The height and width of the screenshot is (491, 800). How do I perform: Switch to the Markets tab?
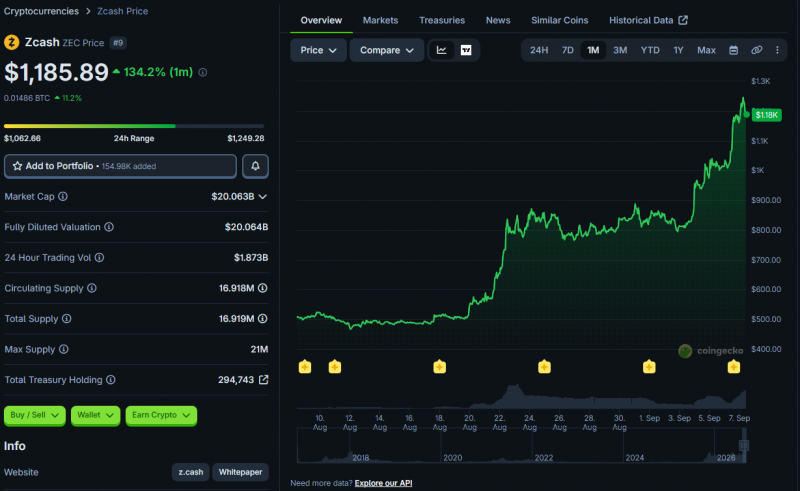380,20
